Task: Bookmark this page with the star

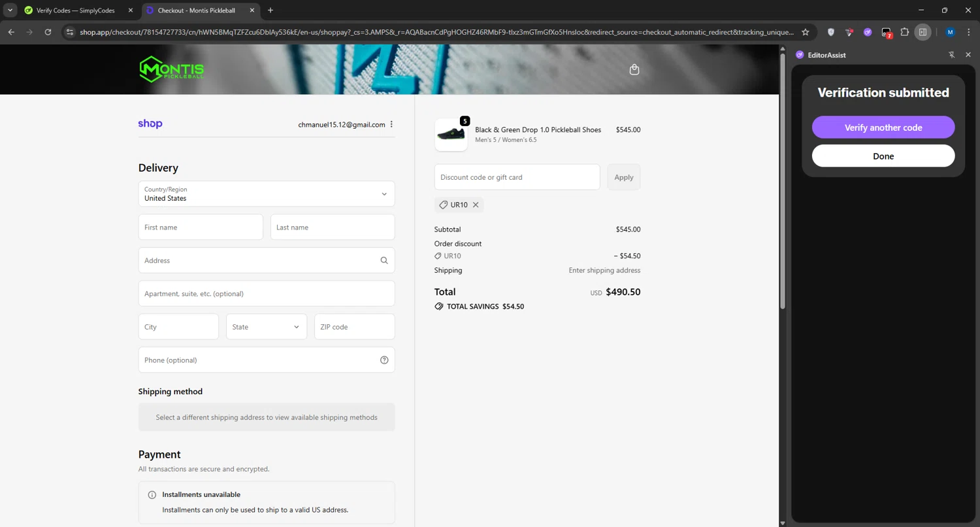Action: point(806,32)
